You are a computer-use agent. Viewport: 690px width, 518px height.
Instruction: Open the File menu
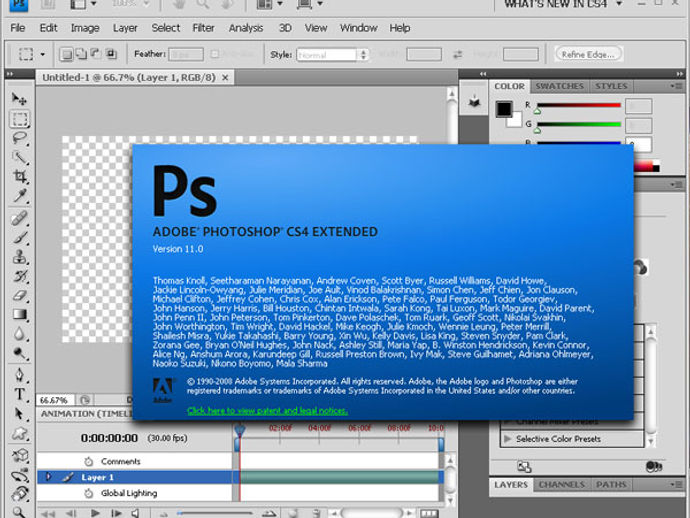point(17,28)
